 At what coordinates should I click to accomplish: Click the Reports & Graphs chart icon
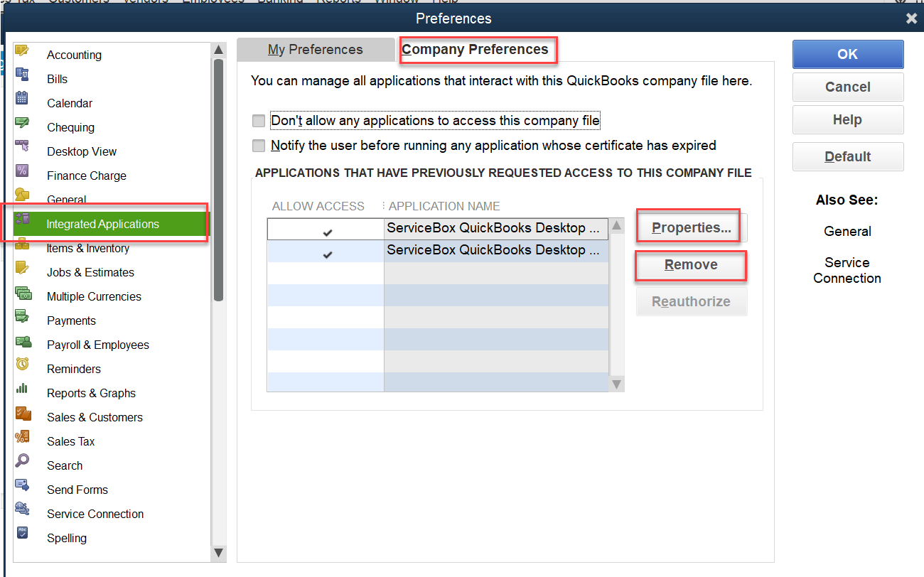click(22, 388)
